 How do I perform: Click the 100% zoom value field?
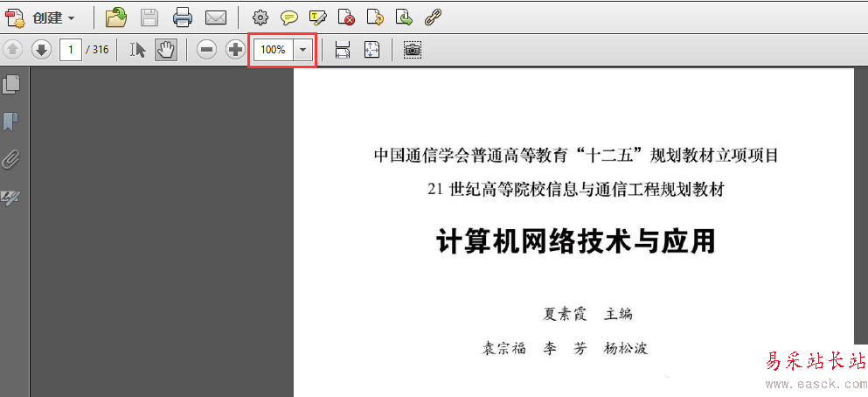[x=274, y=50]
